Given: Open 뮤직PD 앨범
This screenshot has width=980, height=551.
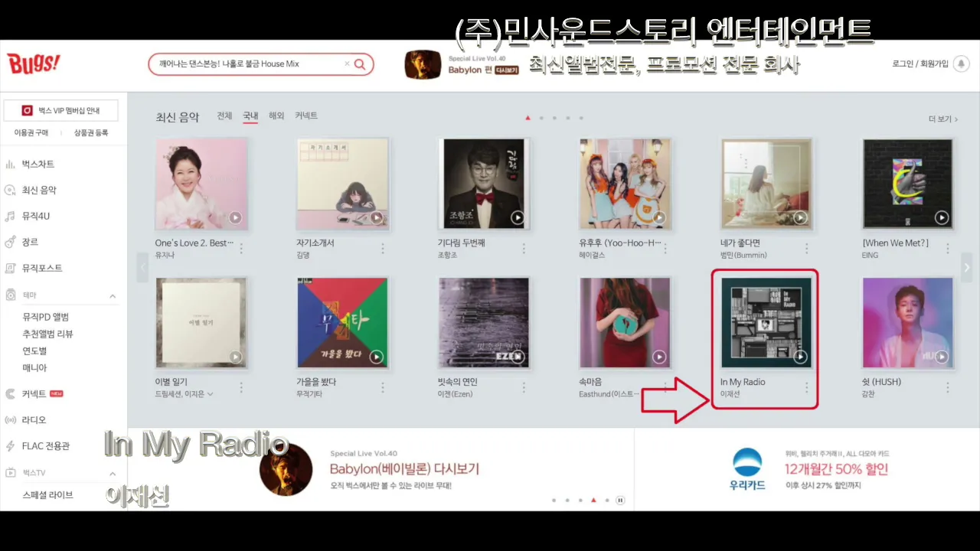Looking at the screenshot, I should coord(46,318).
